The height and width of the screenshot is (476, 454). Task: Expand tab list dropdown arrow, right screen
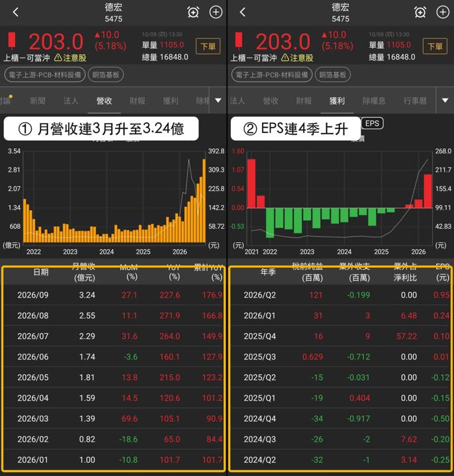pos(445,100)
